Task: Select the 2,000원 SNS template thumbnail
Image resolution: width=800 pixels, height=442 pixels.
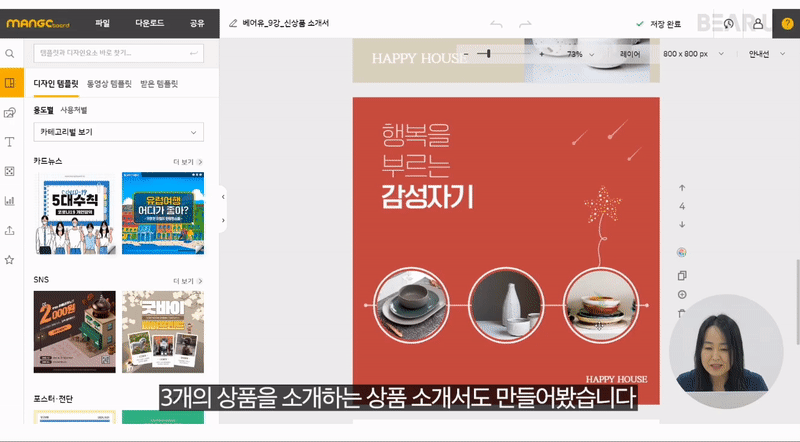Action: pos(74,332)
